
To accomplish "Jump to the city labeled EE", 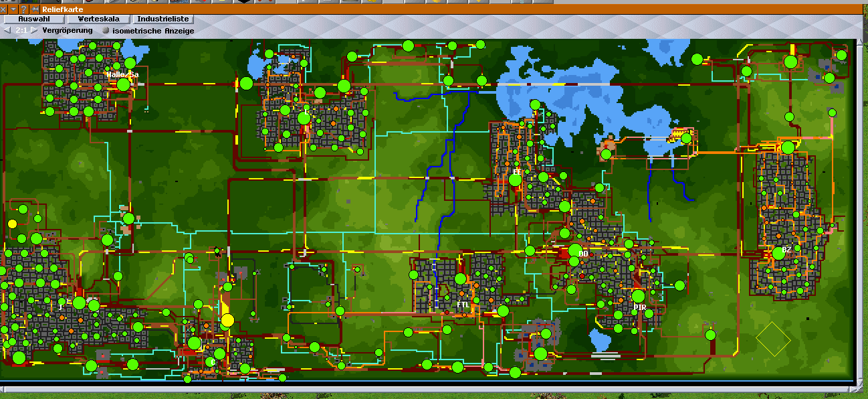I will click(516, 172).
